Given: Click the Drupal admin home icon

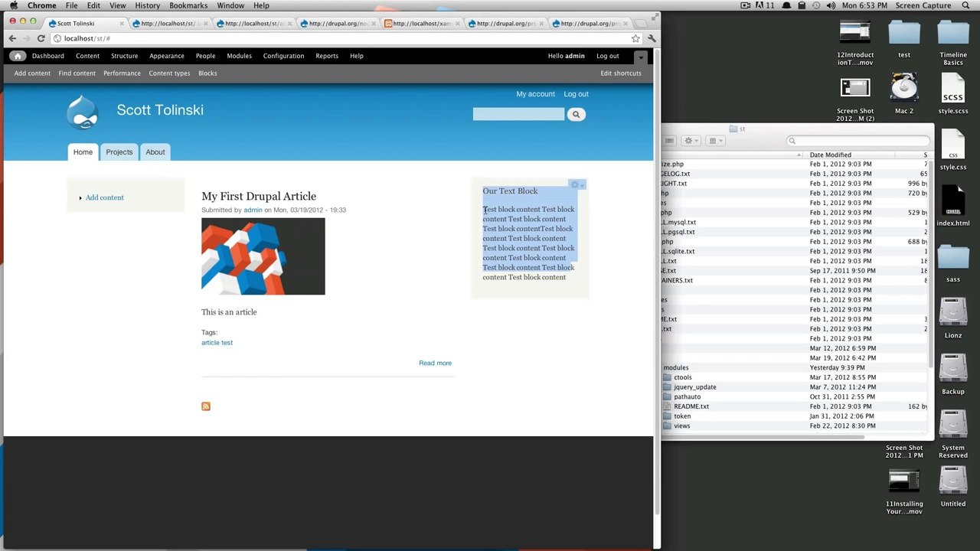Looking at the screenshot, I should coord(18,56).
